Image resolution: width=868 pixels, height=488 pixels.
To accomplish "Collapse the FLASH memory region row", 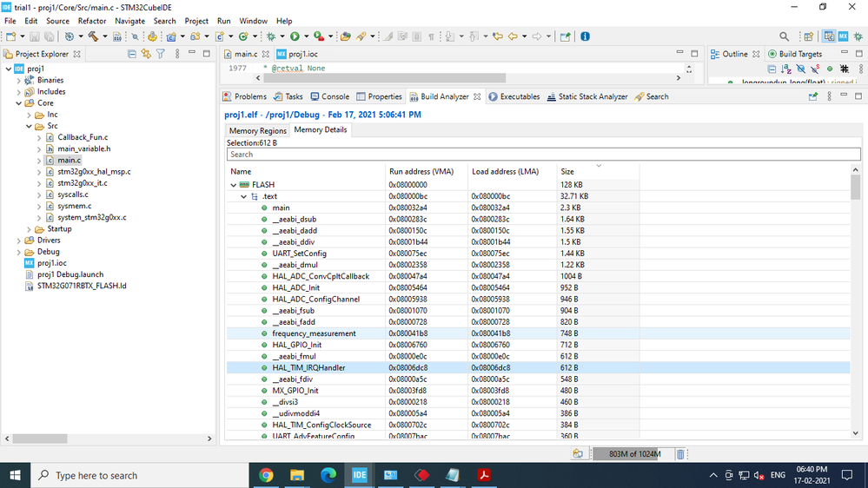I will (x=233, y=185).
